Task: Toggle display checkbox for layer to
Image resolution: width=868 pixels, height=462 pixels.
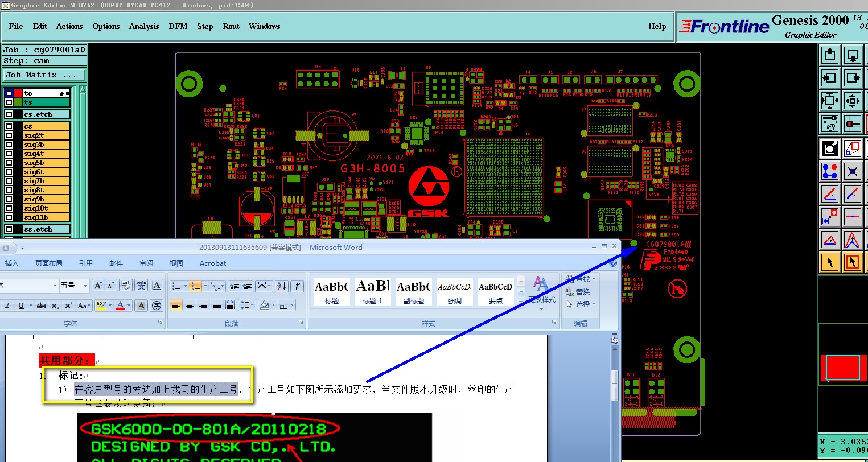Action: [x=9, y=93]
